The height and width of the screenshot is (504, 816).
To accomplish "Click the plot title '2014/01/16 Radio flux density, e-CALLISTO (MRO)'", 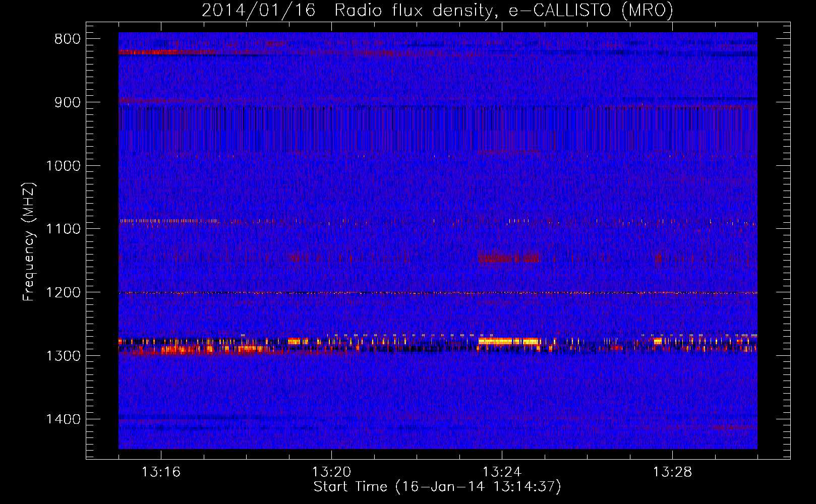I will pyautogui.click(x=437, y=10).
